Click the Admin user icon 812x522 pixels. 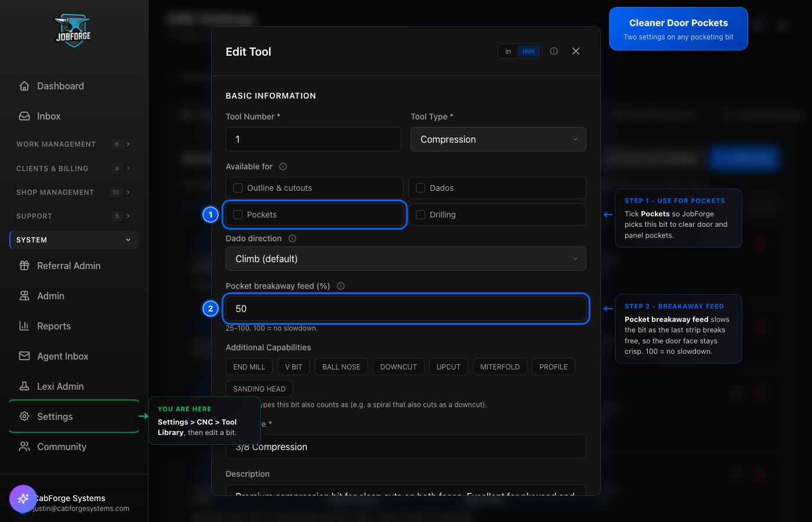[x=24, y=296]
